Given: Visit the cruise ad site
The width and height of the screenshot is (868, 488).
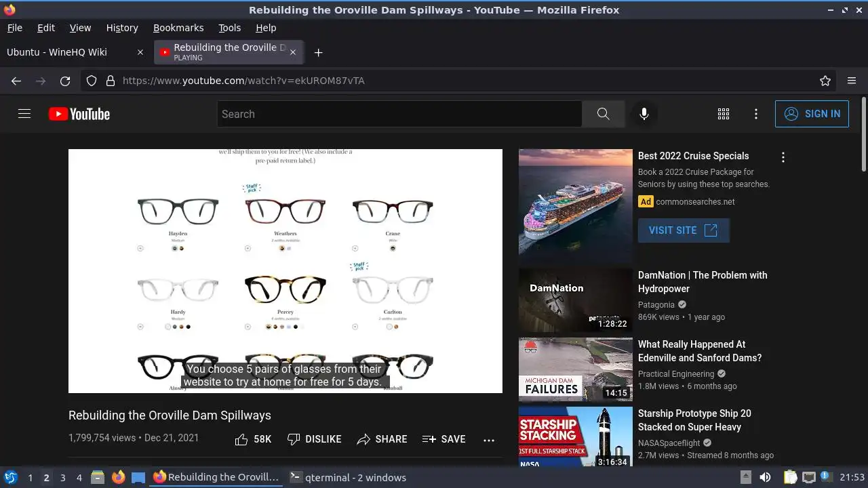Looking at the screenshot, I should (x=684, y=230).
